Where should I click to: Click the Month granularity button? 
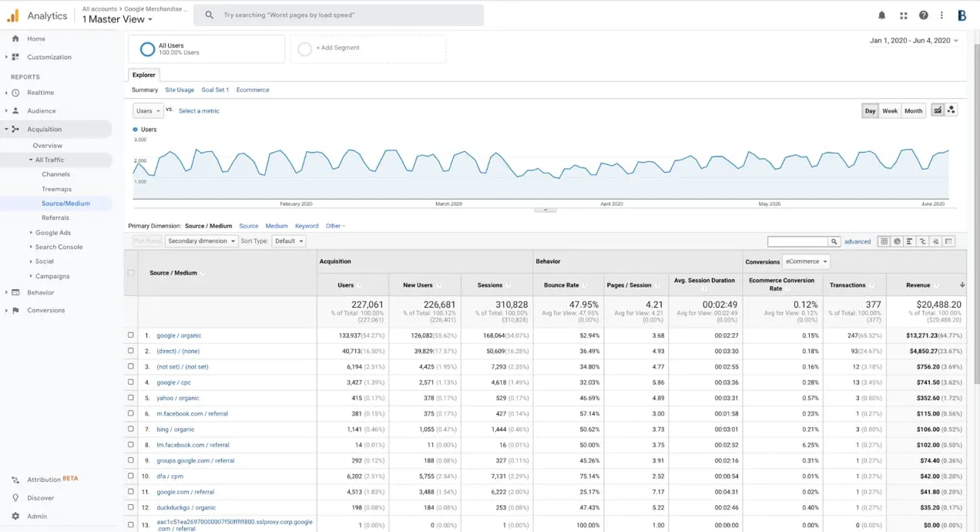[x=914, y=111]
